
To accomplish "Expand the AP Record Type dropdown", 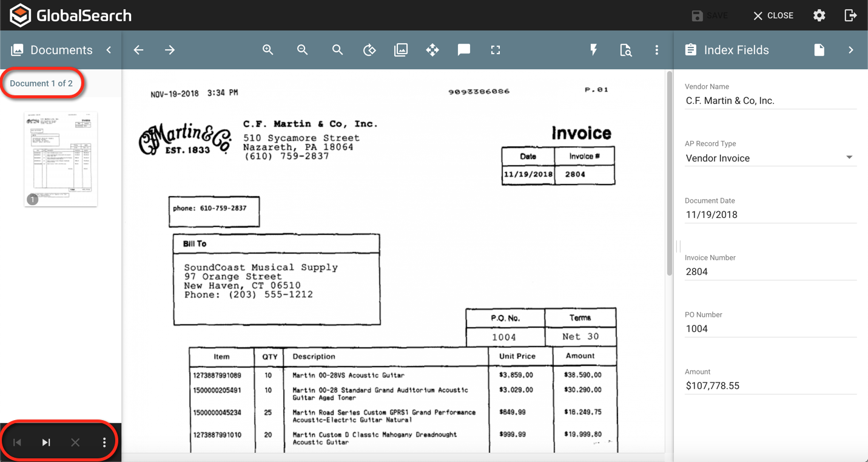I will click(849, 158).
